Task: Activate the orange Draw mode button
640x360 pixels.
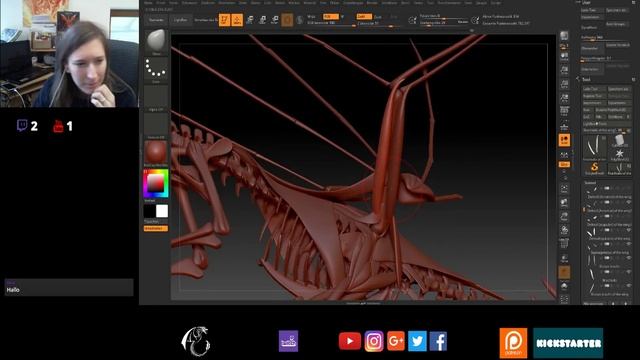Action: click(237, 20)
